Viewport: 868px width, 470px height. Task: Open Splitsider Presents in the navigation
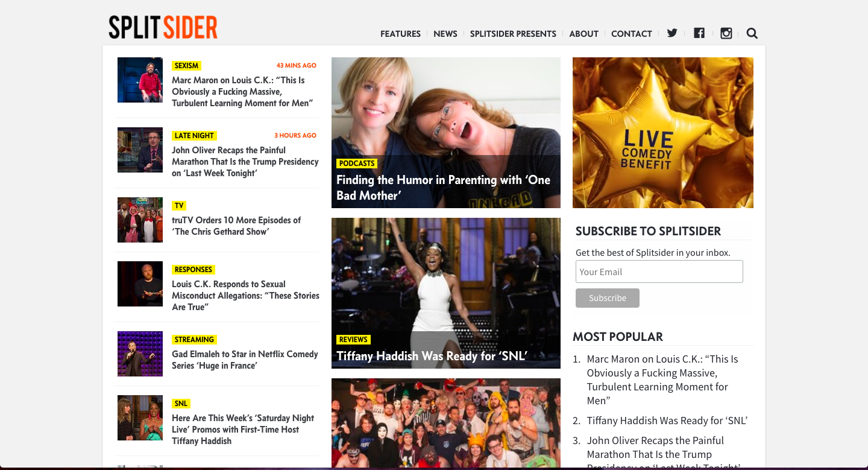click(x=513, y=34)
